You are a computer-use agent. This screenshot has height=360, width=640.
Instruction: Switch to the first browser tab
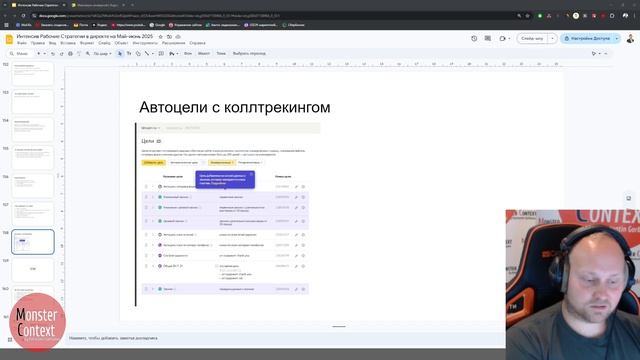point(38,5)
